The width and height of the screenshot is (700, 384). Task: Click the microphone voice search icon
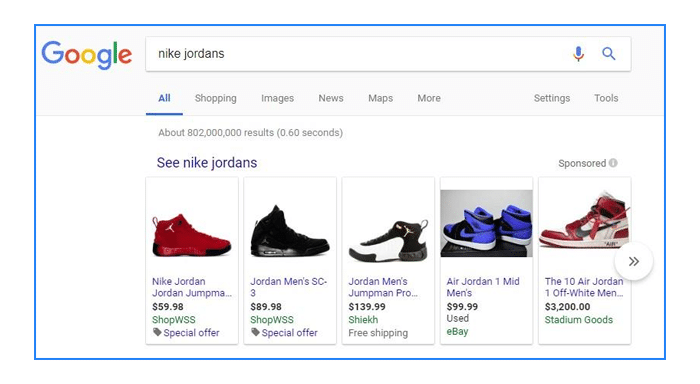tap(578, 54)
